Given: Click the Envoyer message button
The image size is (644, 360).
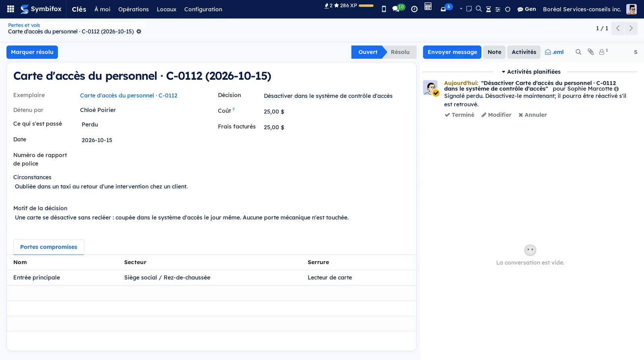Looking at the screenshot, I should point(452,52).
